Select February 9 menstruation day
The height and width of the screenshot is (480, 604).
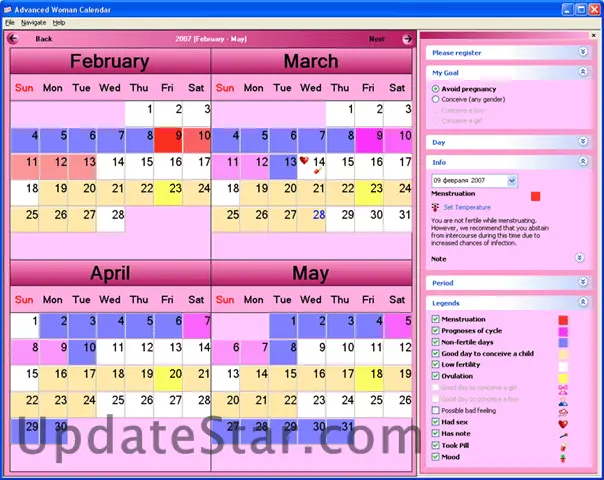click(168, 140)
